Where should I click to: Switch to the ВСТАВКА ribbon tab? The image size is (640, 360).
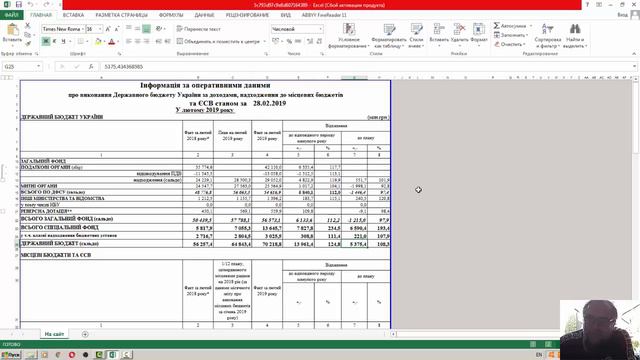[x=73, y=15]
